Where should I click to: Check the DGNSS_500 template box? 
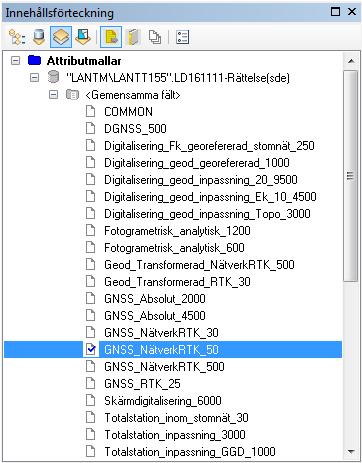(91, 128)
